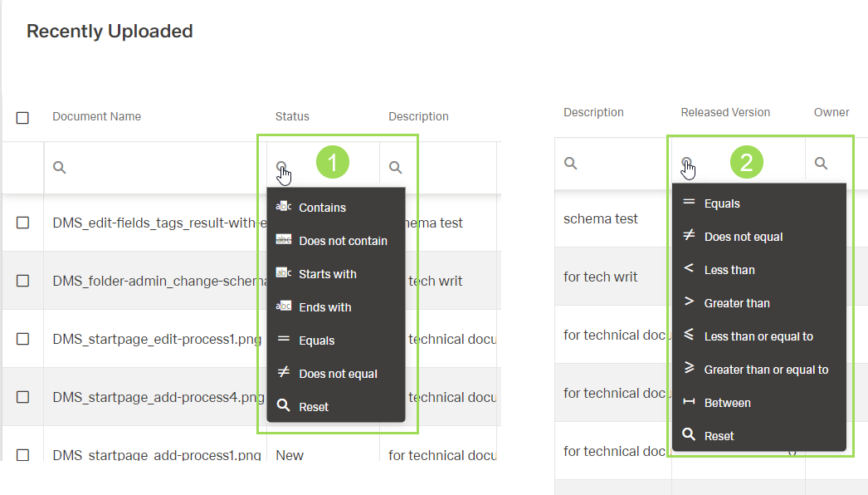This screenshot has width=868, height=495.
Task: Click search icon in Status filter column
Action: click(x=281, y=167)
